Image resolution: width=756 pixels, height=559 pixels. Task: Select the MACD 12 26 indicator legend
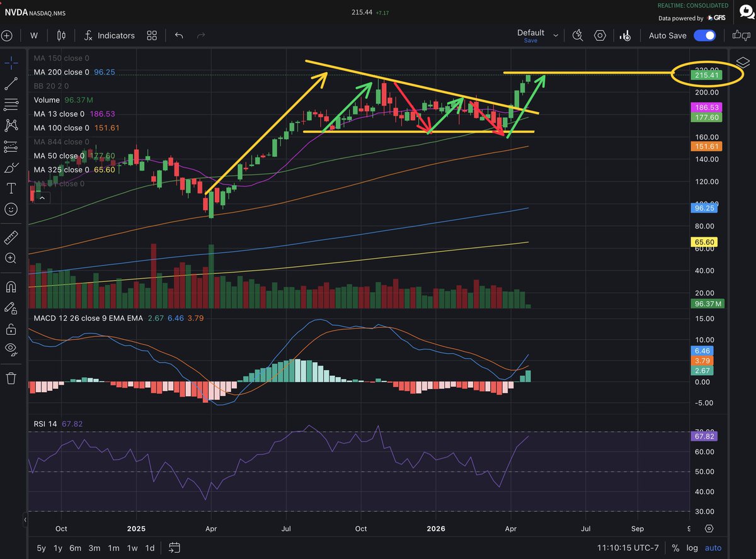point(118,318)
